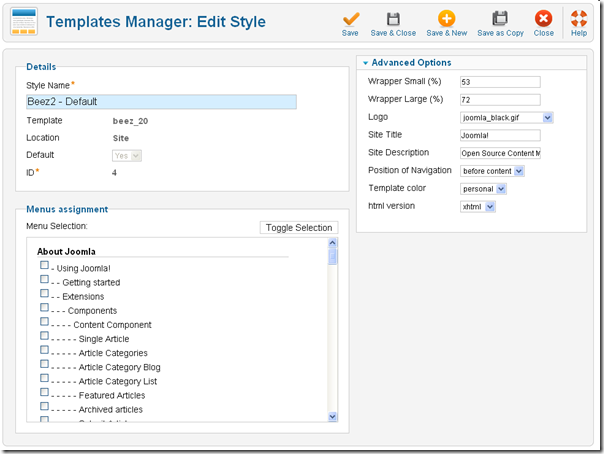Click the Toggle Selection button
Image resolution: width=604 pixels, height=454 pixels.
[299, 228]
